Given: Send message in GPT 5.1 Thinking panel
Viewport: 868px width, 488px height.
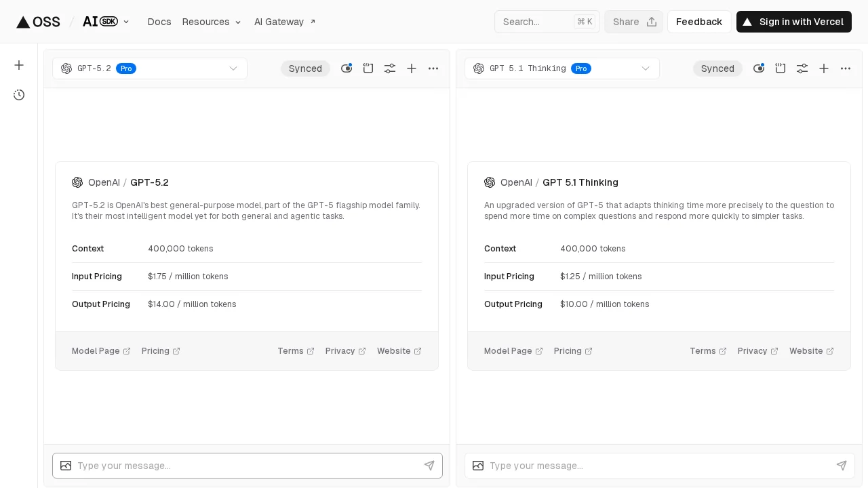Looking at the screenshot, I should pos(842,466).
